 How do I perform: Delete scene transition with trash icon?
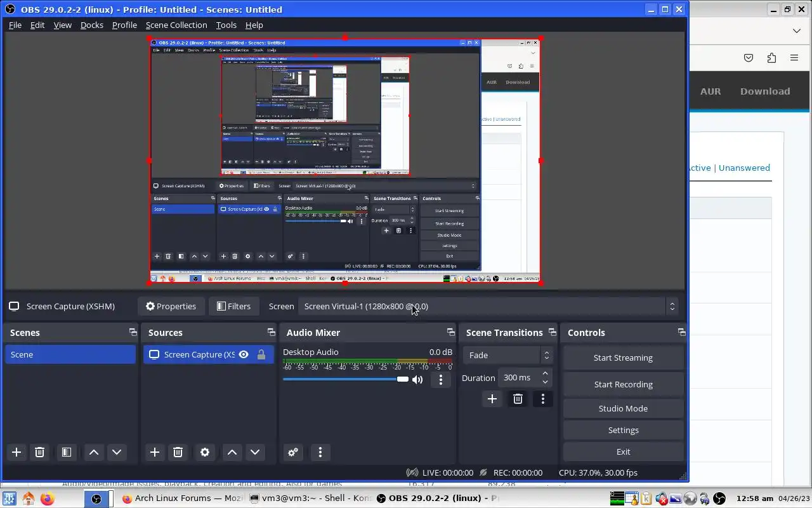pos(518,399)
